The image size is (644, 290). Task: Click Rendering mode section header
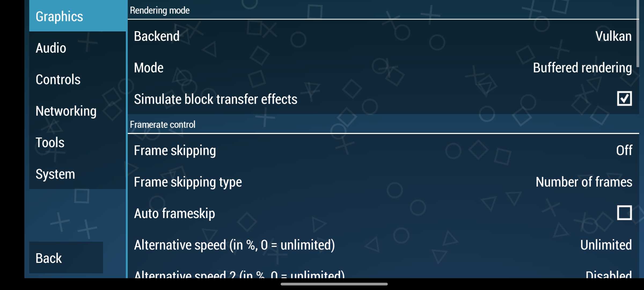[160, 11]
